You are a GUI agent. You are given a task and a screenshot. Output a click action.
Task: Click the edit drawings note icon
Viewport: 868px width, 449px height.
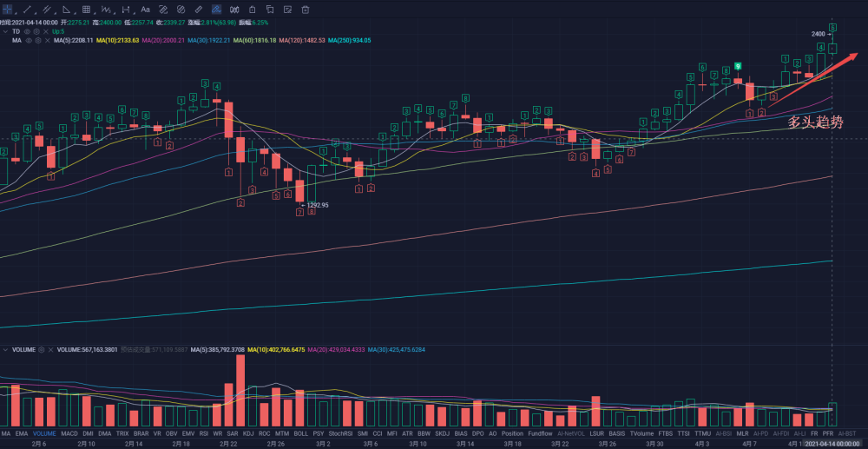tap(287, 10)
